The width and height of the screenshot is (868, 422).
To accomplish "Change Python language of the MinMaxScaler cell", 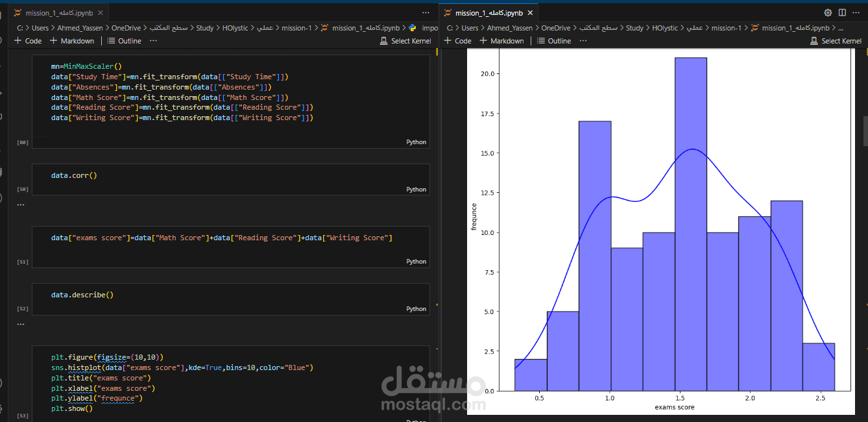I will (x=416, y=142).
